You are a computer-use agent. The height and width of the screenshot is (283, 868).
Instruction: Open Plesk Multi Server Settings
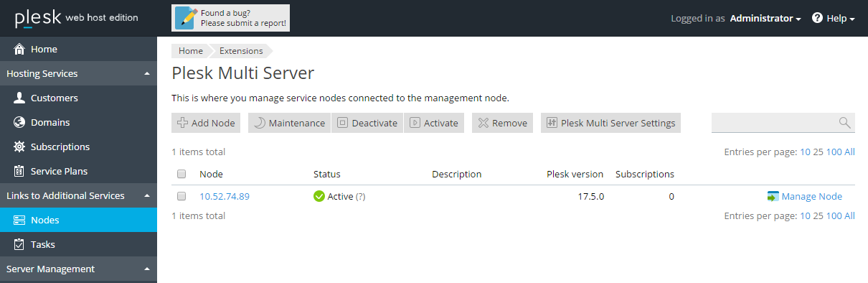tap(610, 123)
